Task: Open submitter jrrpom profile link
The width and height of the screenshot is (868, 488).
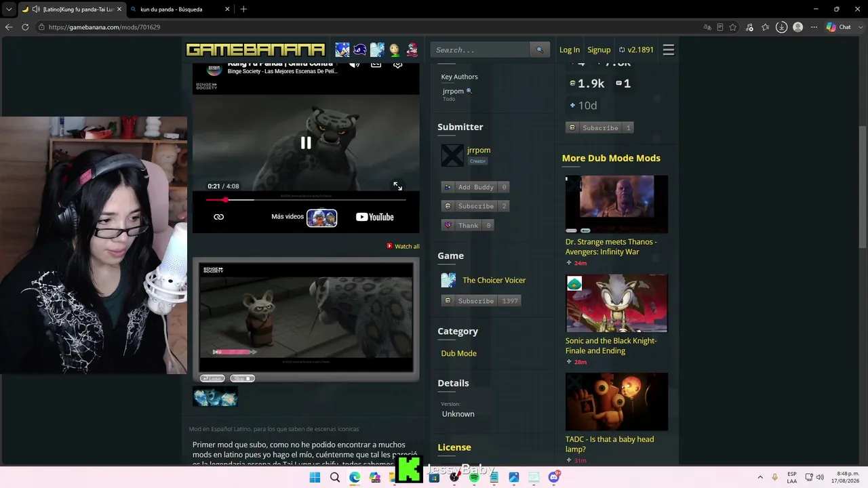Action: click(x=479, y=150)
